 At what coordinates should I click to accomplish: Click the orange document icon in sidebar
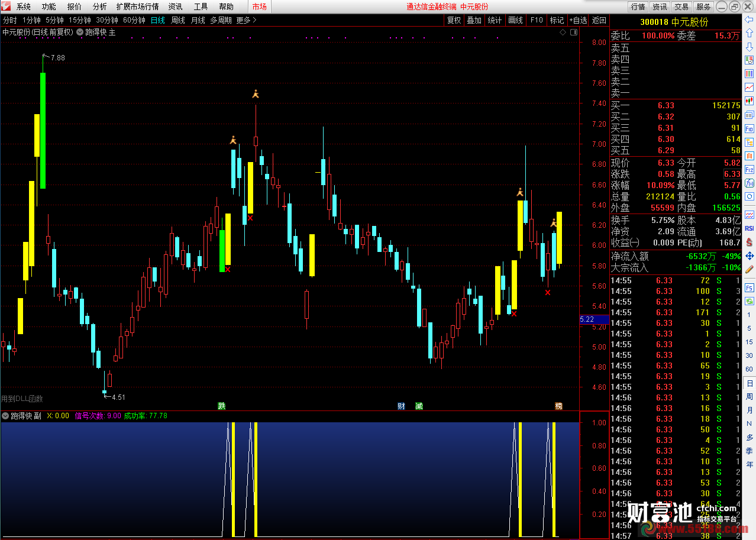point(749,156)
